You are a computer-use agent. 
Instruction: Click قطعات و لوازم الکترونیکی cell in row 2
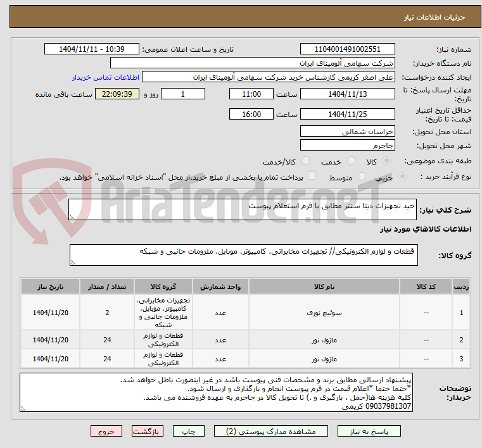pyautogui.click(x=163, y=340)
